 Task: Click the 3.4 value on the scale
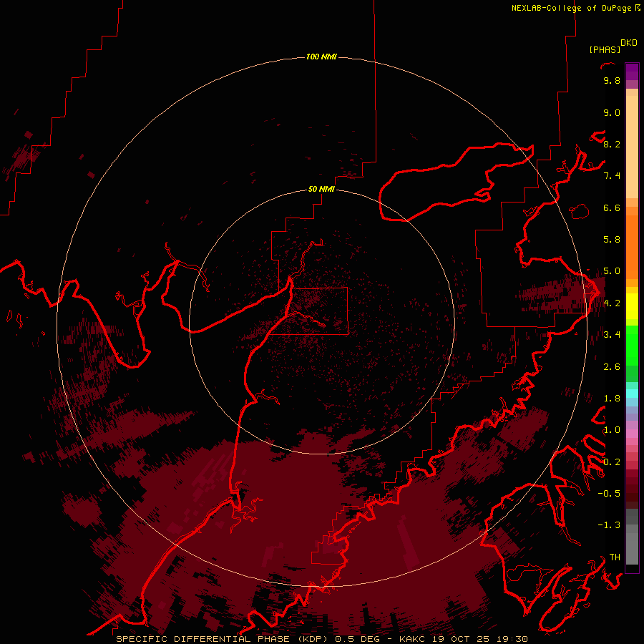612,335
